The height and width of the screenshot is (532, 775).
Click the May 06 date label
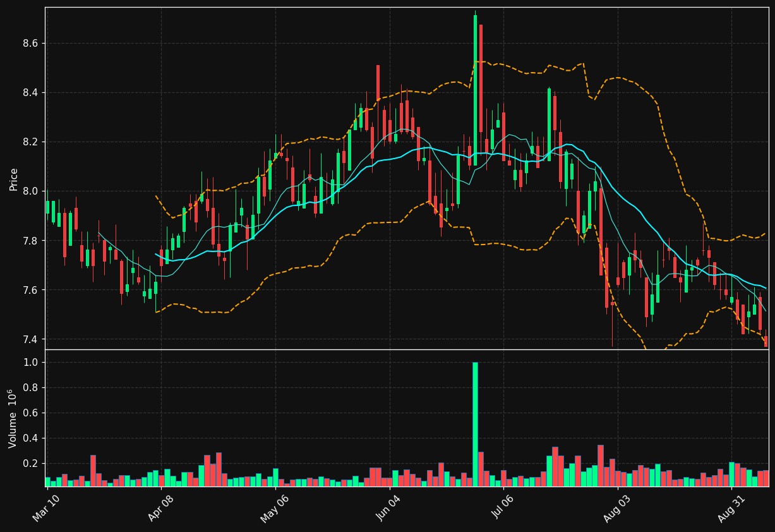click(274, 508)
